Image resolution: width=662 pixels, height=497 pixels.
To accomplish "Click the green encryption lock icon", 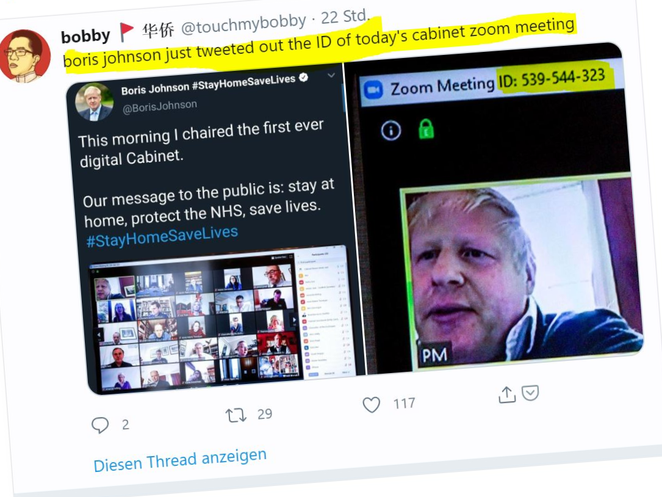I will pos(426,129).
